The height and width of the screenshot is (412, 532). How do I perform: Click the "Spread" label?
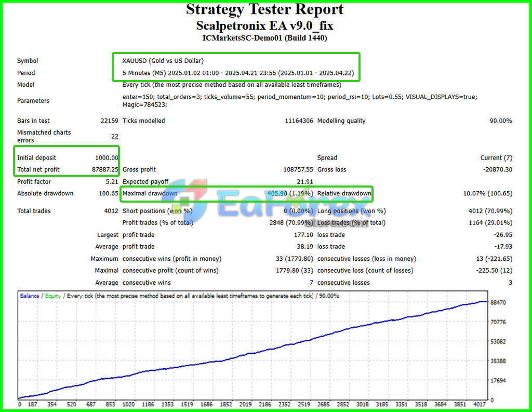[327, 158]
